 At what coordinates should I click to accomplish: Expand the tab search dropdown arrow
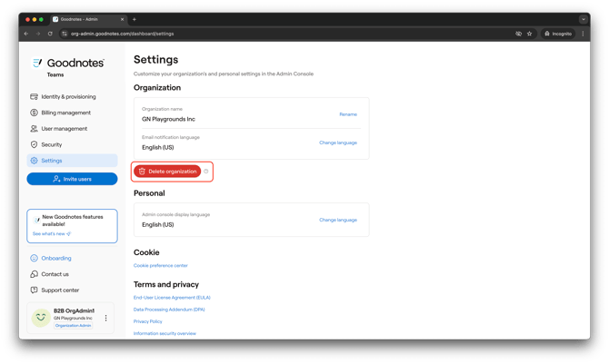(584, 19)
